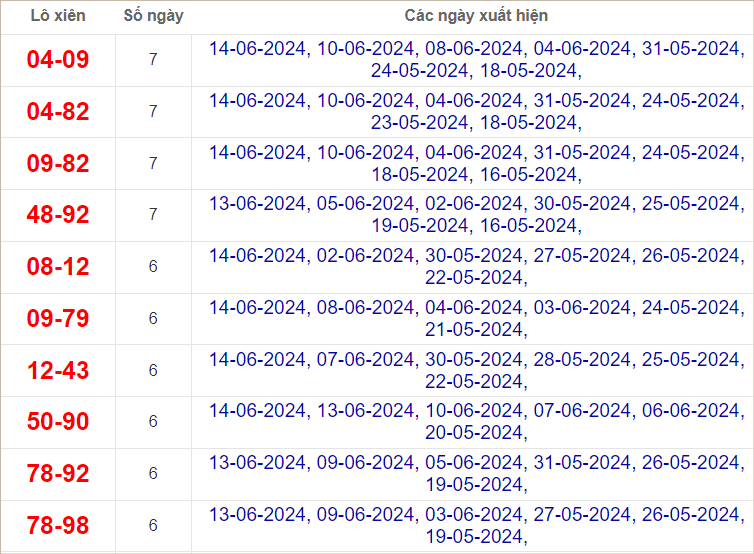Image resolution: width=754 pixels, height=554 pixels.
Task: Open the 03-06-2024 date in the 09-79 row
Action: click(x=582, y=307)
